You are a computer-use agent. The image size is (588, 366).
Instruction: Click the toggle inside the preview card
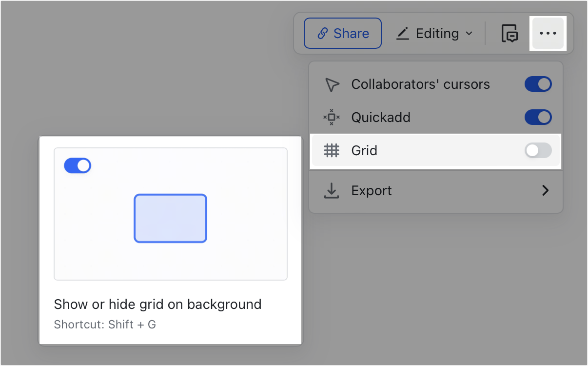(x=77, y=165)
